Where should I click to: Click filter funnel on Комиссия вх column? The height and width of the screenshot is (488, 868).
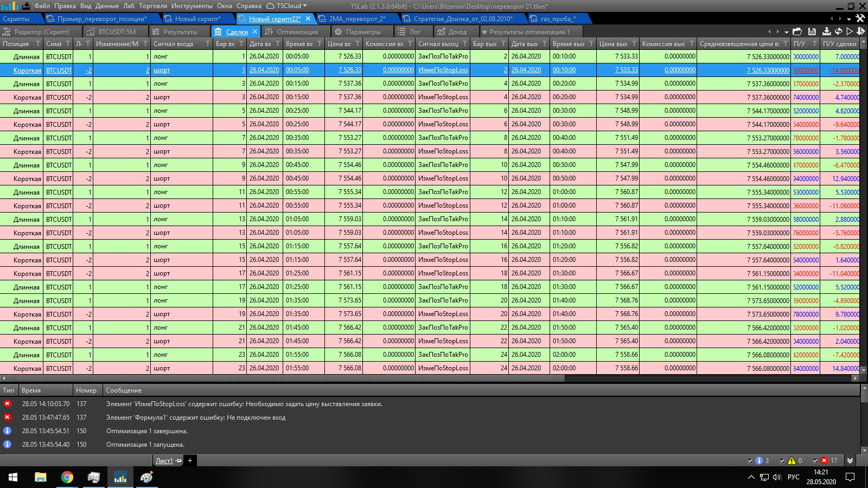click(x=410, y=44)
